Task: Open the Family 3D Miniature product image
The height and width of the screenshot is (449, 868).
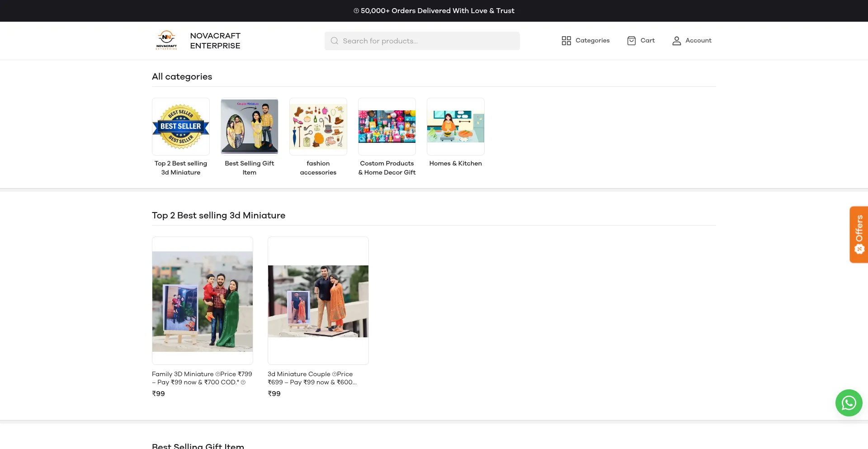Action: click(x=203, y=301)
